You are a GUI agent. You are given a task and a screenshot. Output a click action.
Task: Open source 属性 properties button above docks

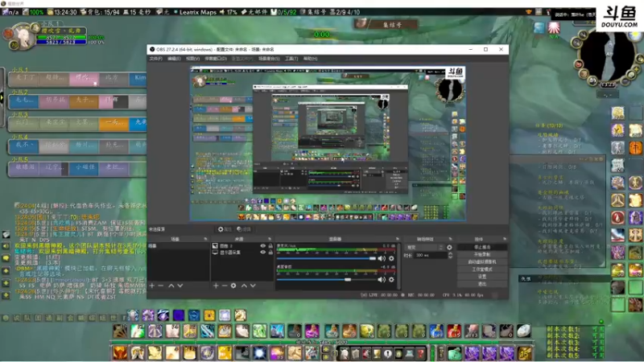225,229
